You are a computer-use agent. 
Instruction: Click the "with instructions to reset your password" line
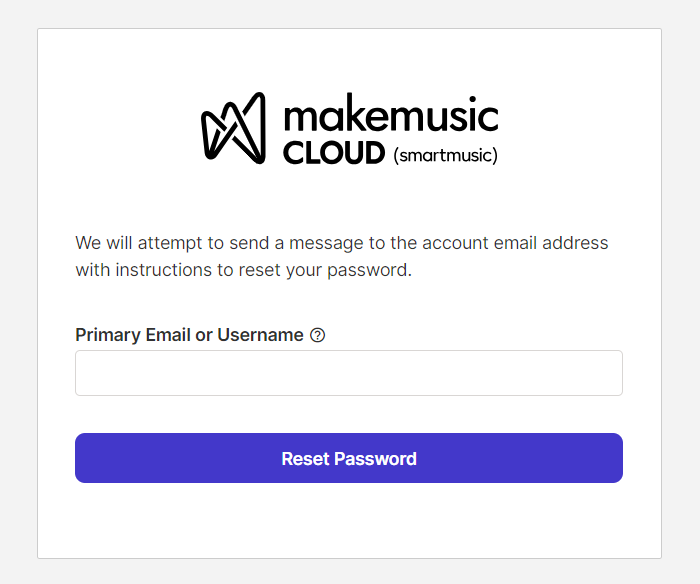(x=243, y=270)
